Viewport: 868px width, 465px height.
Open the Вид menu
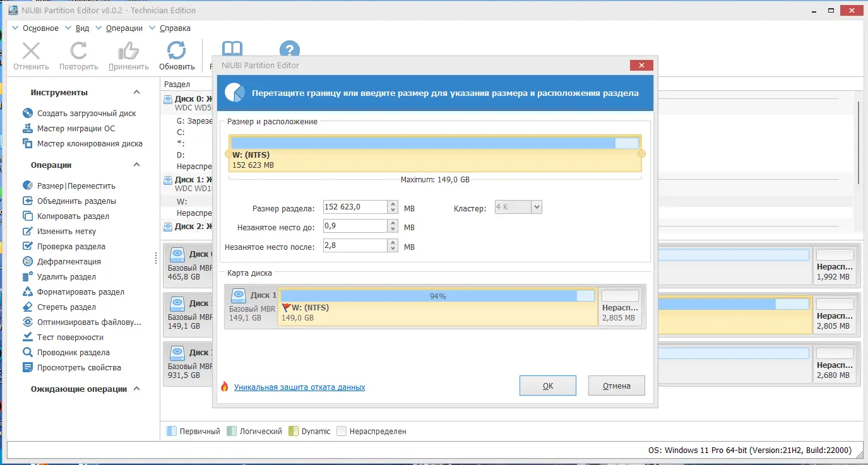82,28
